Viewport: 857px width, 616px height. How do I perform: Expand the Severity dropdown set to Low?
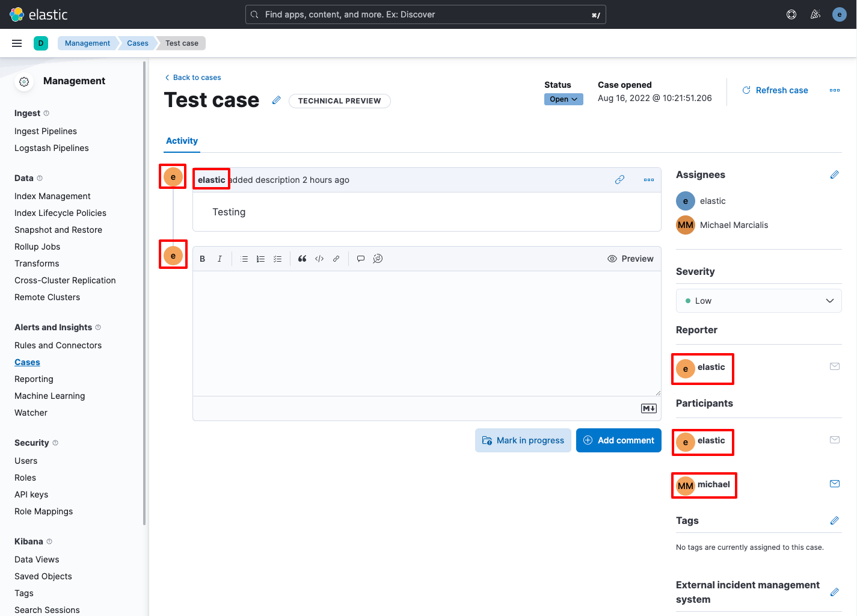(759, 301)
